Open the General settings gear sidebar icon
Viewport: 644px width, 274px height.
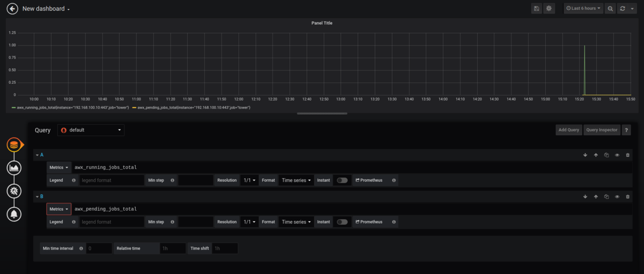coord(14,191)
